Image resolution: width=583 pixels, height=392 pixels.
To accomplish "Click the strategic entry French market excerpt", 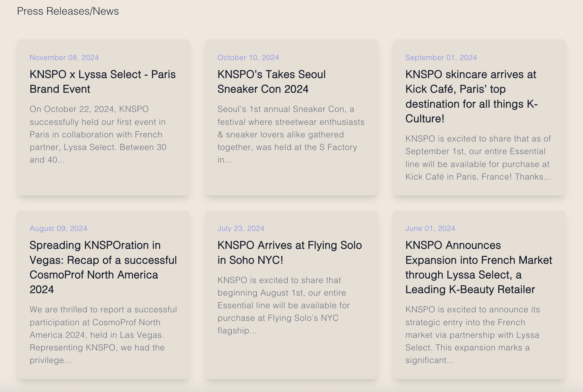I will (x=472, y=335).
